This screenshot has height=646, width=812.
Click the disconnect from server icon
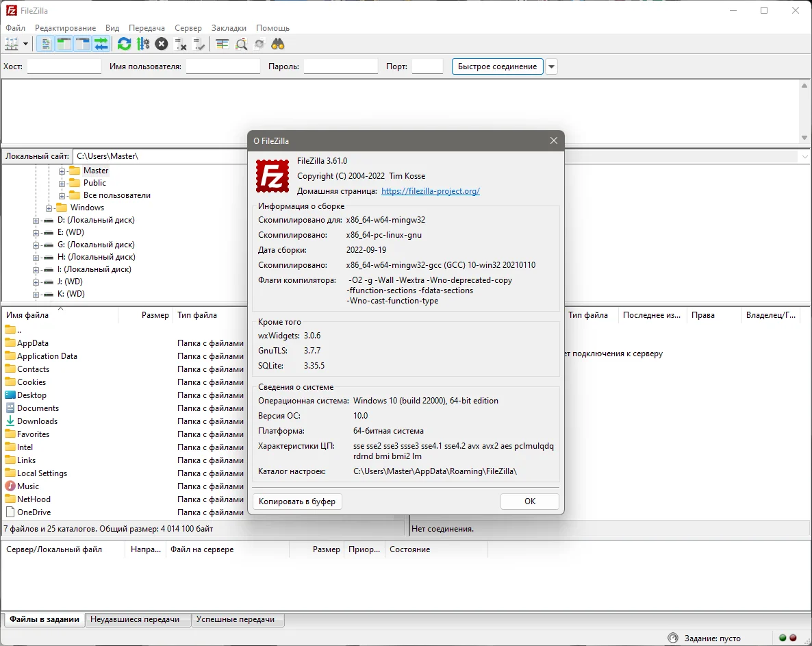point(181,45)
